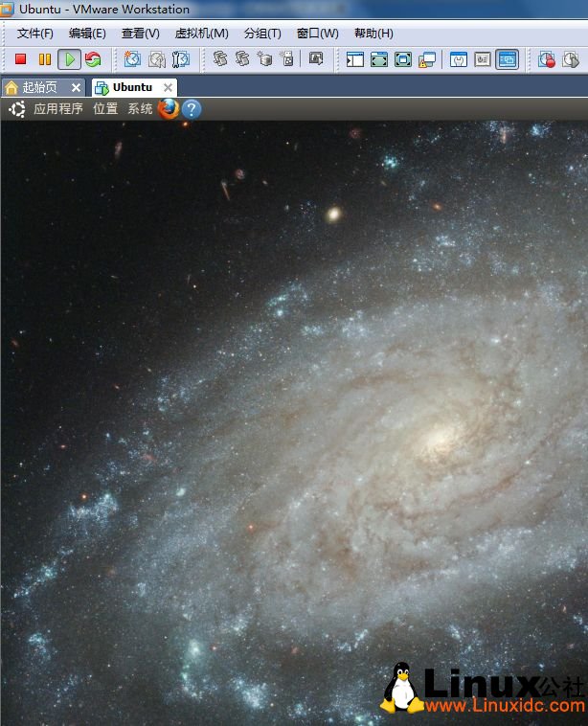Image resolution: width=588 pixels, height=726 pixels.
Task: Replay recording with gray clock icon
Action: (571, 59)
